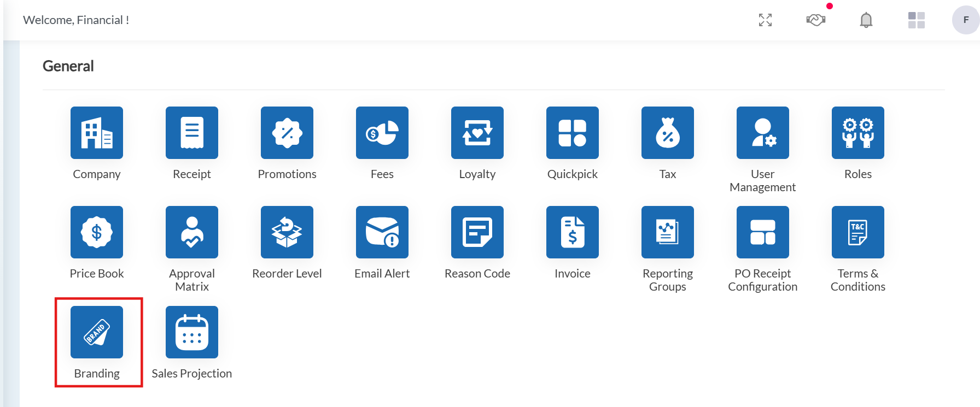Click the User Management label
Image resolution: width=980 pixels, height=407 pixels.
763,181
